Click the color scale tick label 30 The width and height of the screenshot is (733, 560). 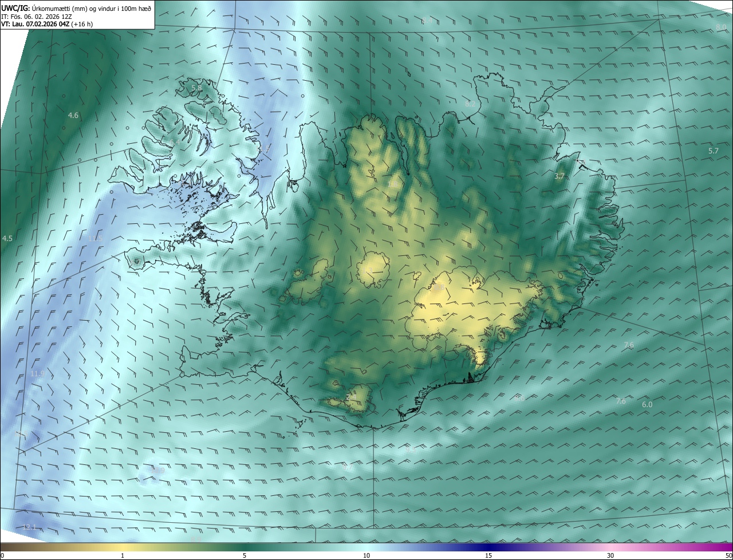610,555
